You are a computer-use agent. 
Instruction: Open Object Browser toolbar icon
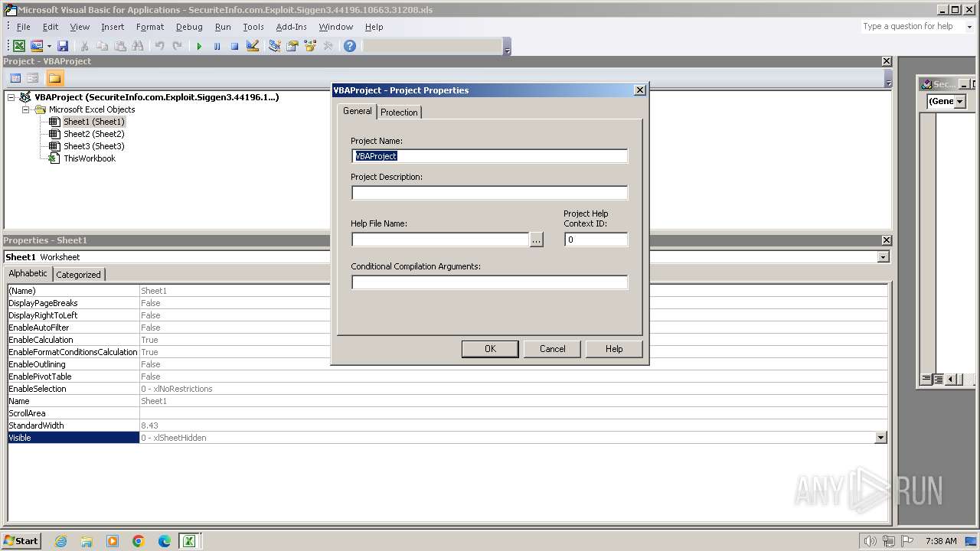(310, 47)
